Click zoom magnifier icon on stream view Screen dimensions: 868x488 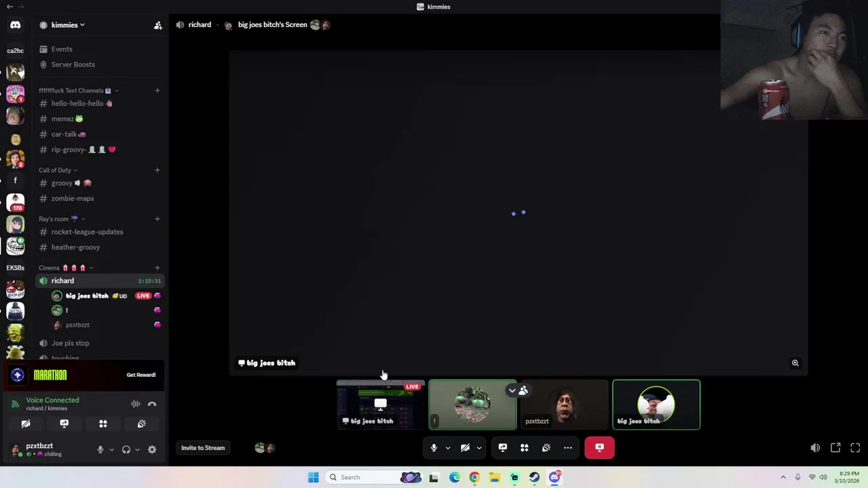point(795,363)
